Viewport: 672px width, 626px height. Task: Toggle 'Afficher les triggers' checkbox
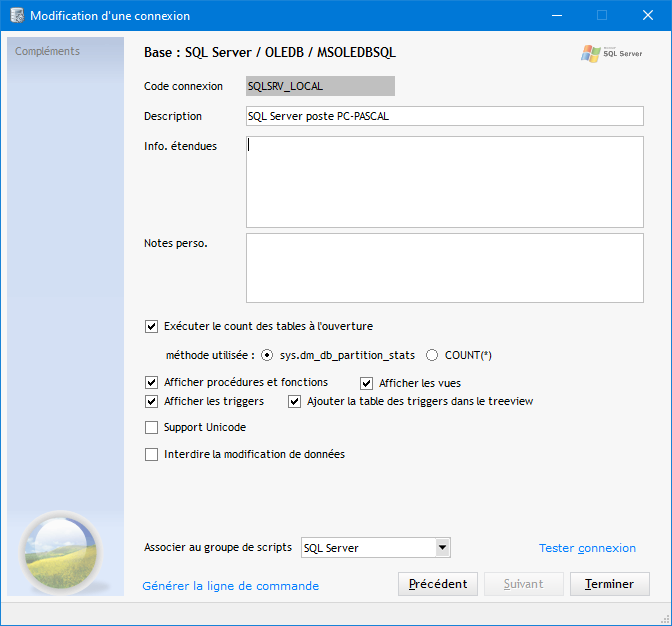point(151,401)
